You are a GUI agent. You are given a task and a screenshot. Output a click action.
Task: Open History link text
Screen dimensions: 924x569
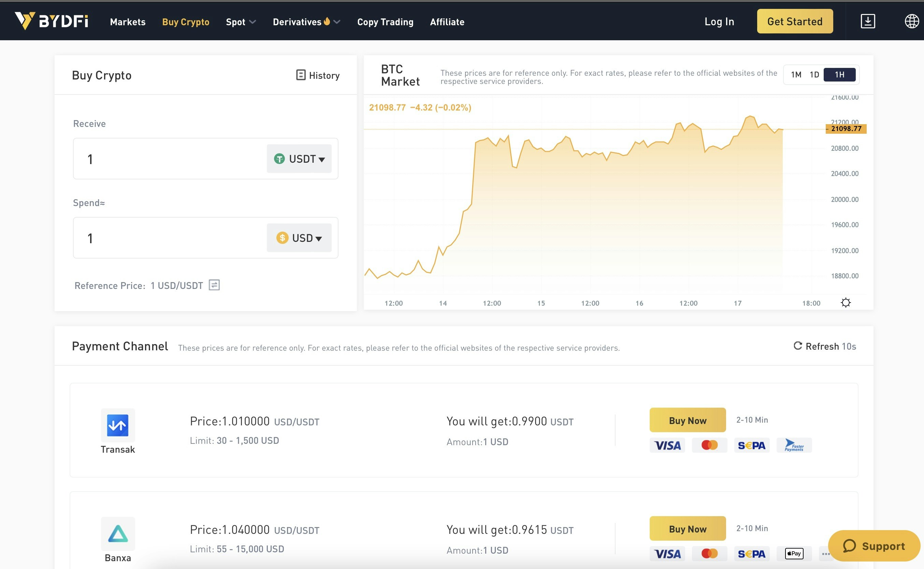click(324, 75)
